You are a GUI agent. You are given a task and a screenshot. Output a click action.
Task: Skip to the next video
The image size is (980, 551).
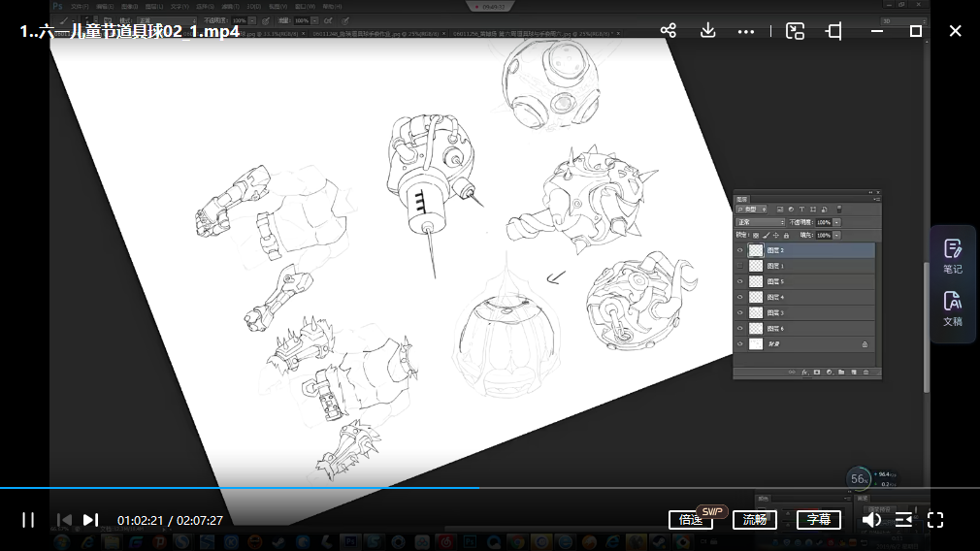[x=90, y=520]
